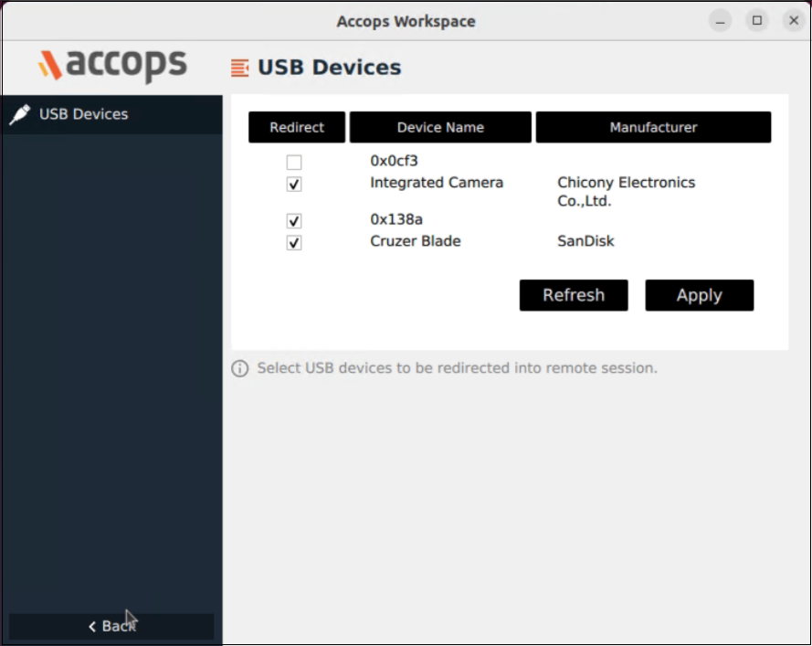812x646 pixels.
Task: Click the Redirect column header
Action: 297,128
